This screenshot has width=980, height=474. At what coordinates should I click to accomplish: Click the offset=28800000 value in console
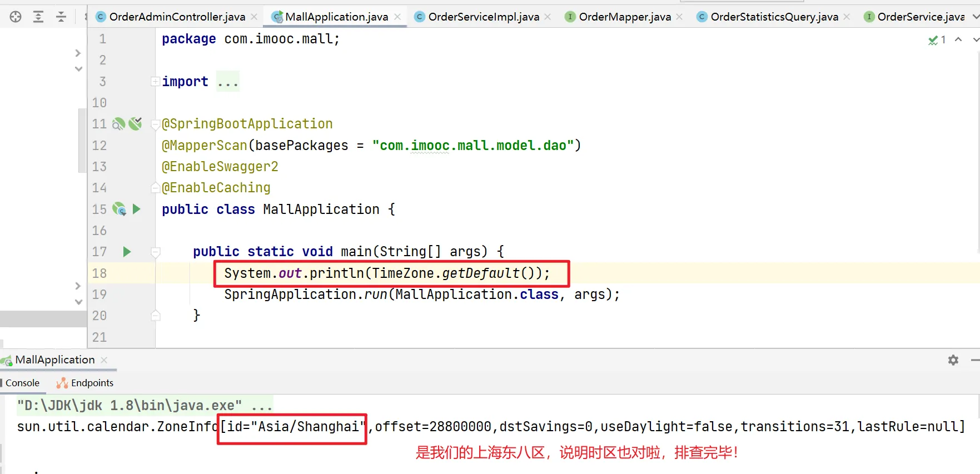[x=433, y=427]
